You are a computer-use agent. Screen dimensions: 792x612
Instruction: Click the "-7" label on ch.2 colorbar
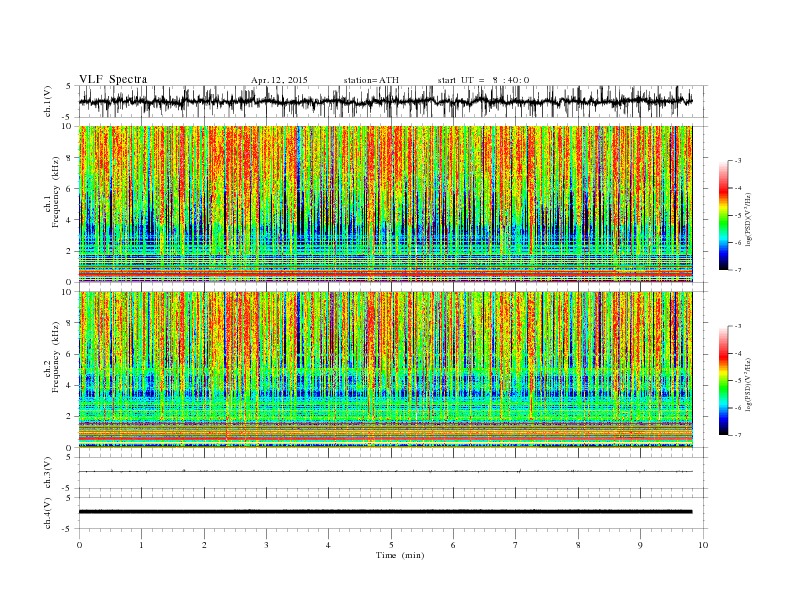[736, 435]
